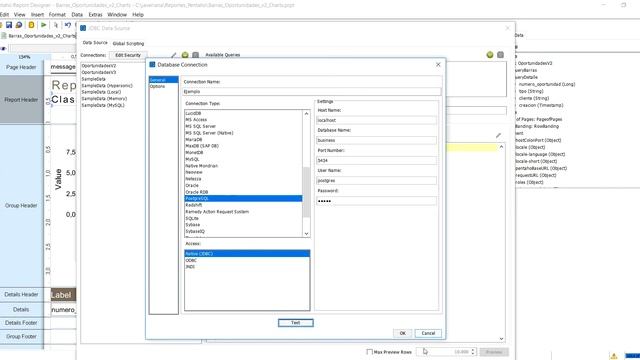This screenshot has height=360, width=640.
Task: Select SQLite connection type
Action: click(243, 218)
